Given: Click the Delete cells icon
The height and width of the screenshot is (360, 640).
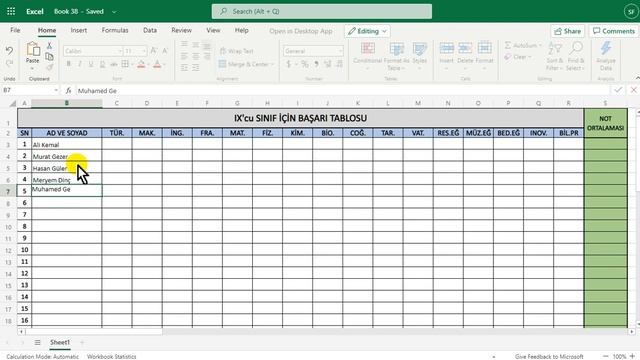Looking at the screenshot, I should 465,49.
